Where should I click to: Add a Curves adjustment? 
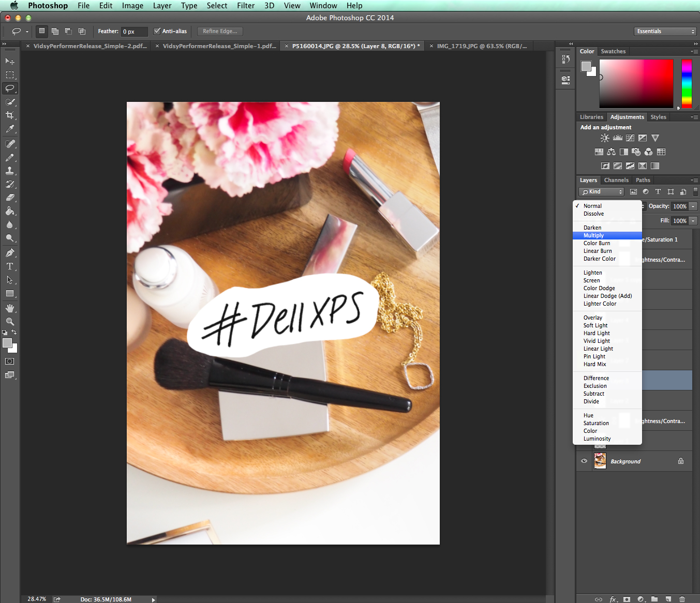[x=630, y=138]
